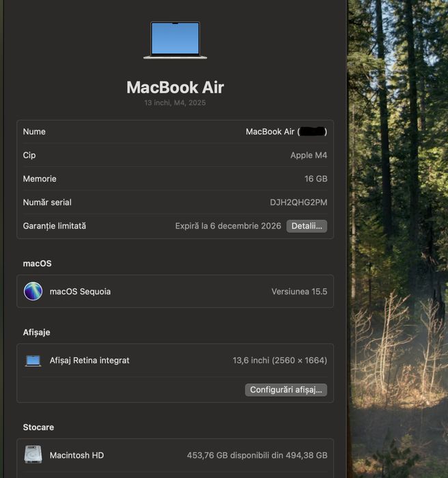
Task: Open Configurări afișaj… display settings
Action: (286, 390)
